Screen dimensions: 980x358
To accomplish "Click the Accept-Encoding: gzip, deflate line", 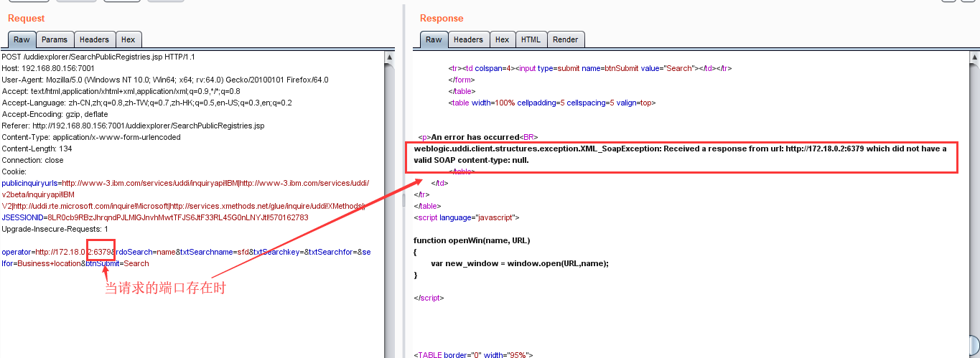I will 55,114.
